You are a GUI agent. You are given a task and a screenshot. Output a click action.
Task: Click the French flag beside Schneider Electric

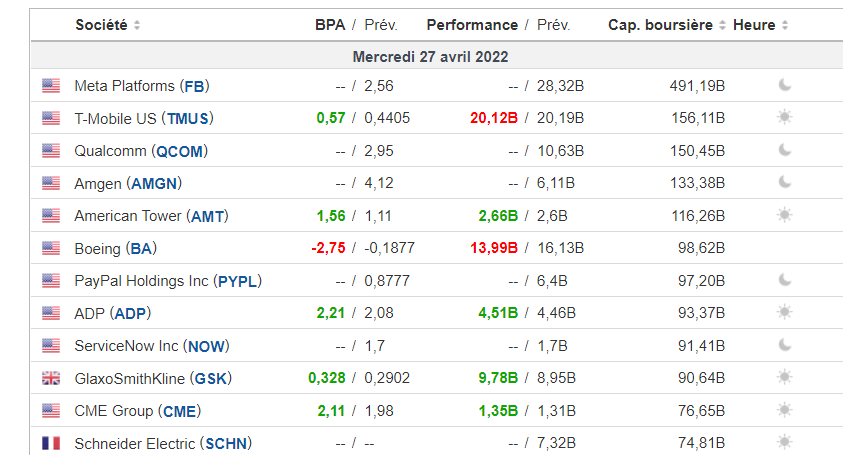[x=51, y=443]
